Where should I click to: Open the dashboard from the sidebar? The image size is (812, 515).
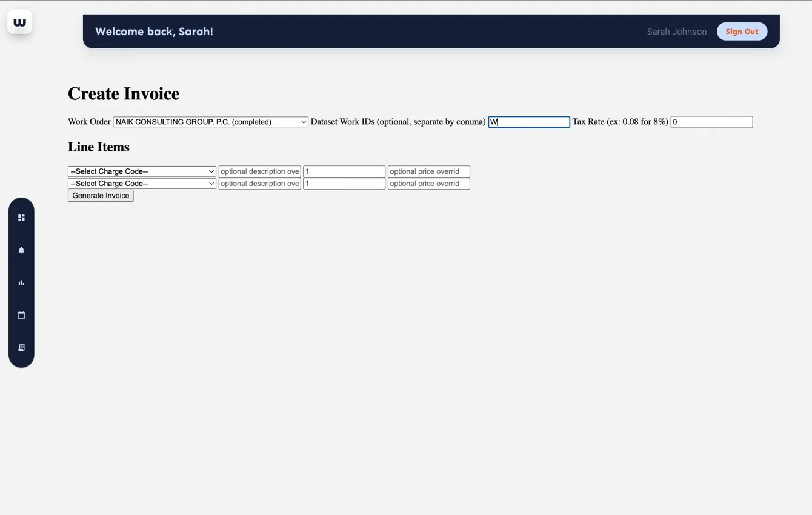(x=21, y=217)
